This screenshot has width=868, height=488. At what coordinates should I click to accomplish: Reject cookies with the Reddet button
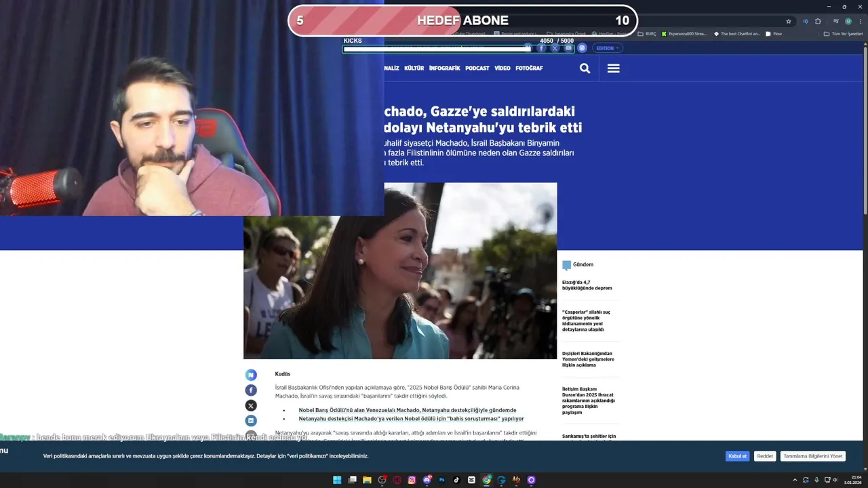(x=765, y=456)
